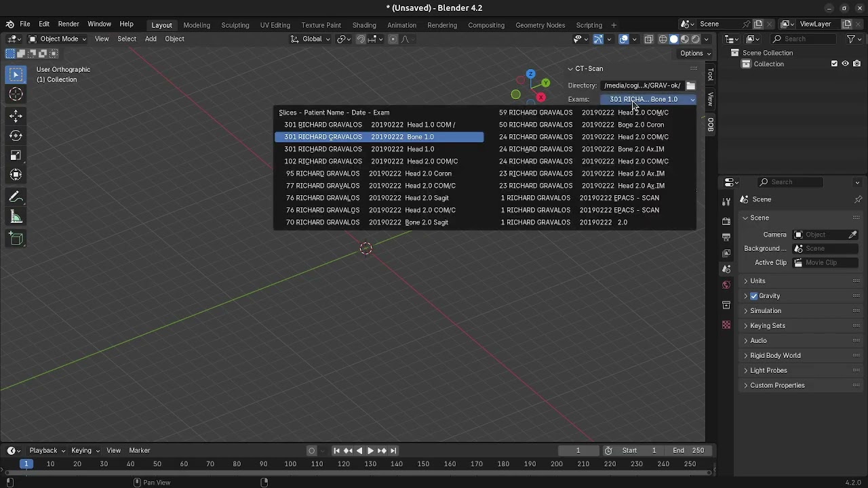Pick the Scale tool
The width and height of the screenshot is (868, 488).
16,155
